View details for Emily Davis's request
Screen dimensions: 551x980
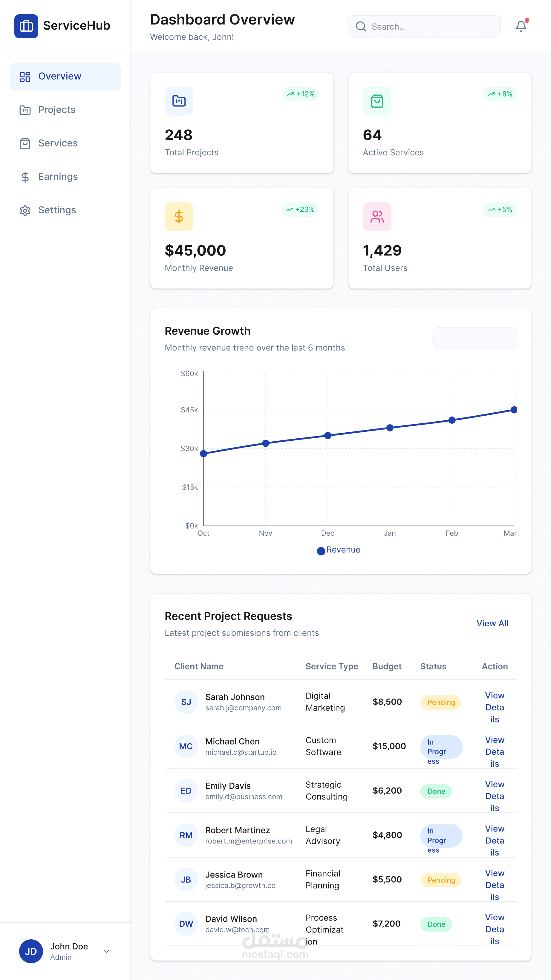point(495,796)
